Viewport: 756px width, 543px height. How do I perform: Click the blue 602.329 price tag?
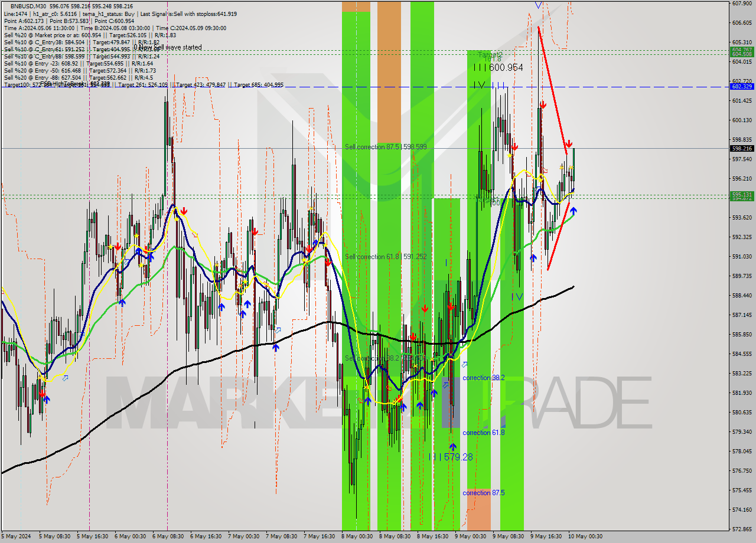coord(742,87)
